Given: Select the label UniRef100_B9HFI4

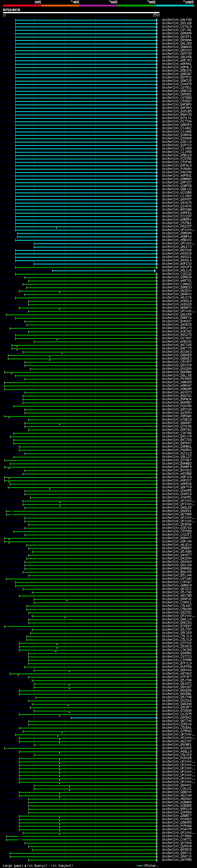Looking at the screenshot, I should coord(177,318).
